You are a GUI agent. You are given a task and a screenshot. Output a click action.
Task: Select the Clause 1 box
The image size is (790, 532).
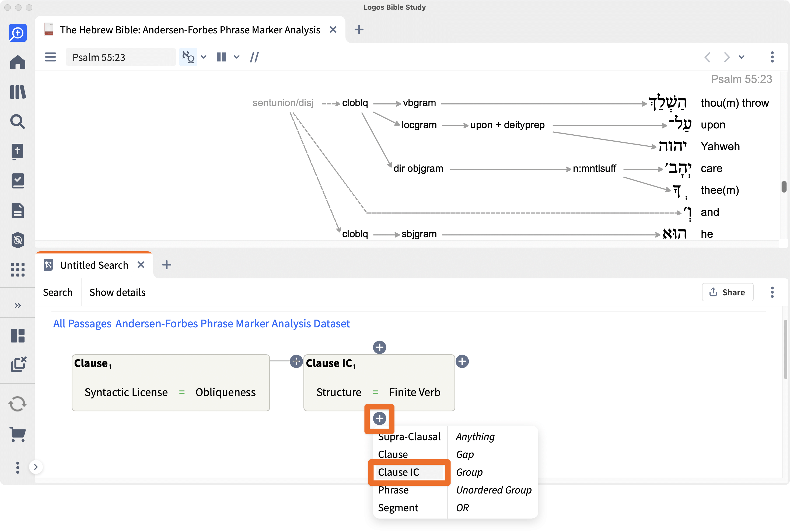tap(171, 383)
